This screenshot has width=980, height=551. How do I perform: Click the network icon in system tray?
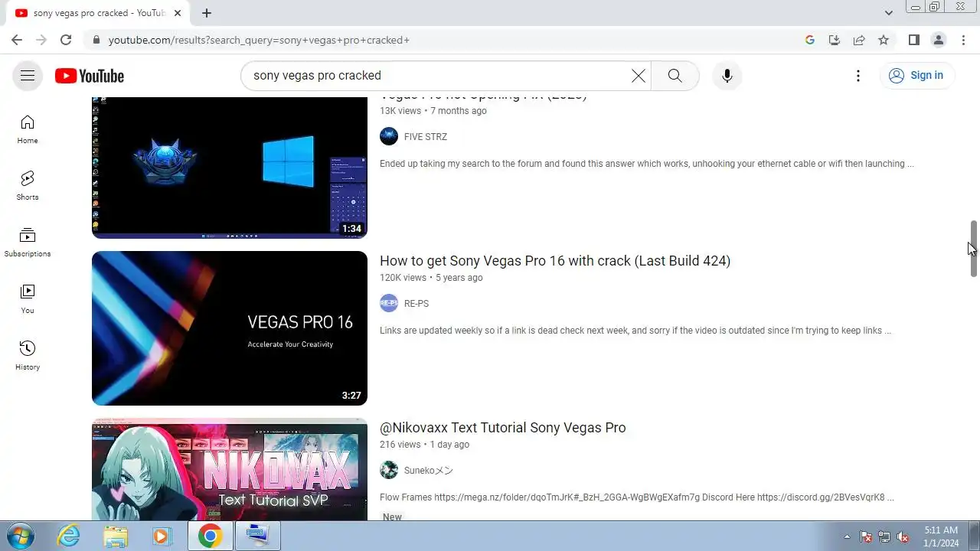coord(884,536)
